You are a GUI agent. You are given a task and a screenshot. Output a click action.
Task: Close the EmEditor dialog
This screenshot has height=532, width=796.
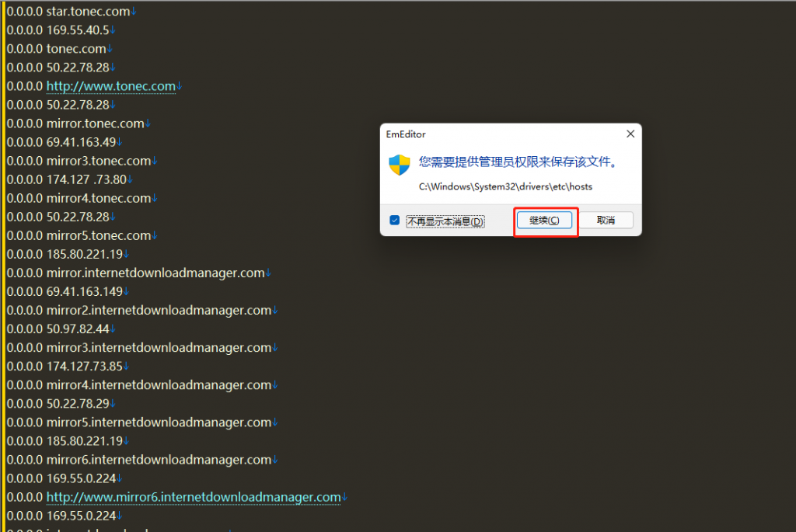click(630, 134)
